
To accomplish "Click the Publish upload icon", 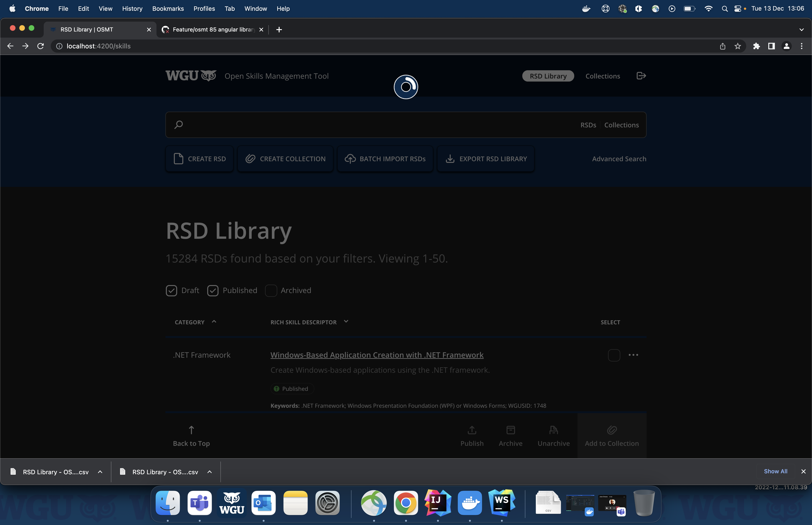I will pos(472,430).
